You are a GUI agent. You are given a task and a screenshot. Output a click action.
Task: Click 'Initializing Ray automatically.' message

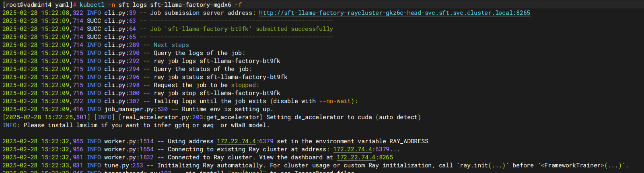(212, 165)
